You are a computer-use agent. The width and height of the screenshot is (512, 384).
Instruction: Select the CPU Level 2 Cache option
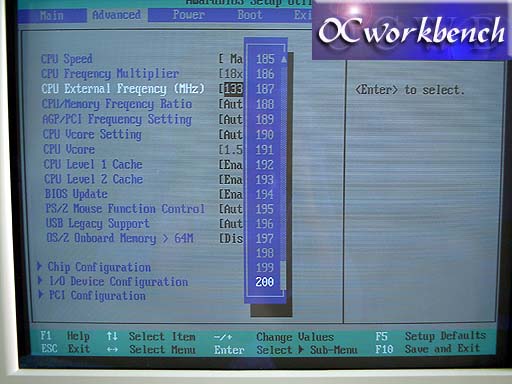coord(93,179)
